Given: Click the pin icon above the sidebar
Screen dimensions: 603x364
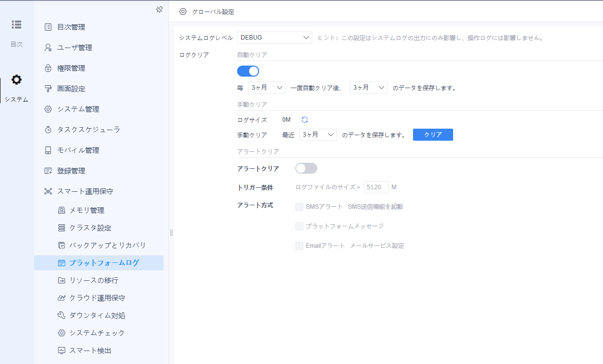Looking at the screenshot, I should point(159,9).
